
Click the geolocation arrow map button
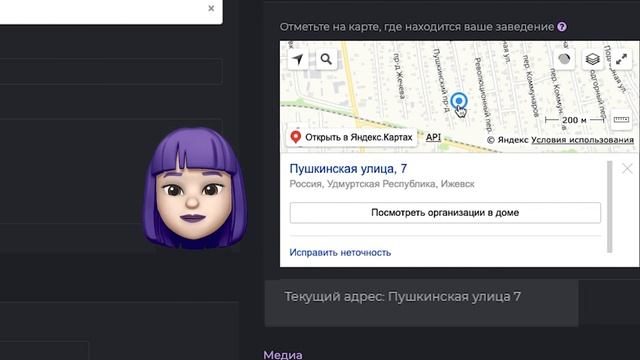tap(298, 59)
